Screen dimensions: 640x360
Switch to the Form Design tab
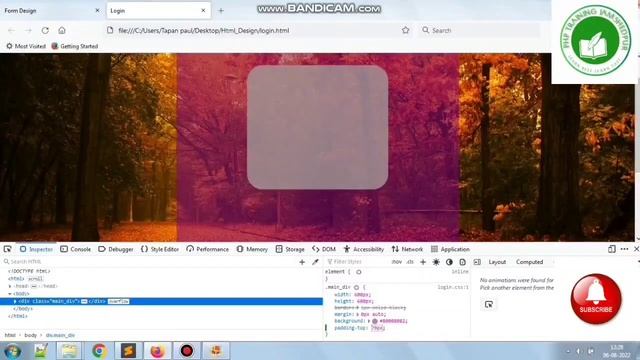(51, 11)
